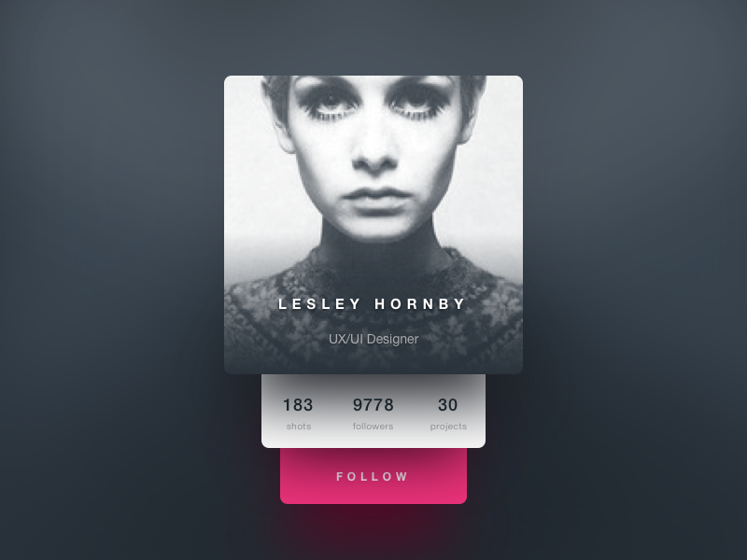Select the UX/UI text in subtitle
This screenshot has width=747, height=560.
point(346,339)
